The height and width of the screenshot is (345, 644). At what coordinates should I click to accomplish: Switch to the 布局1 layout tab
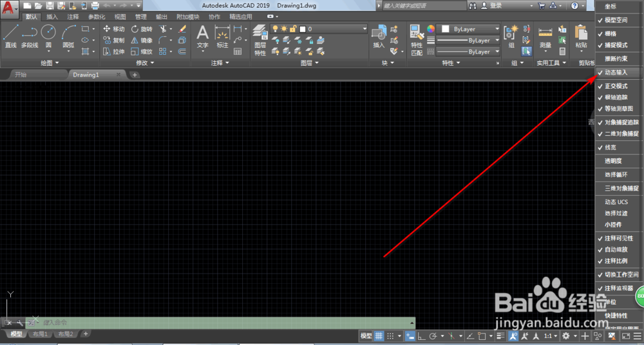[x=40, y=334]
